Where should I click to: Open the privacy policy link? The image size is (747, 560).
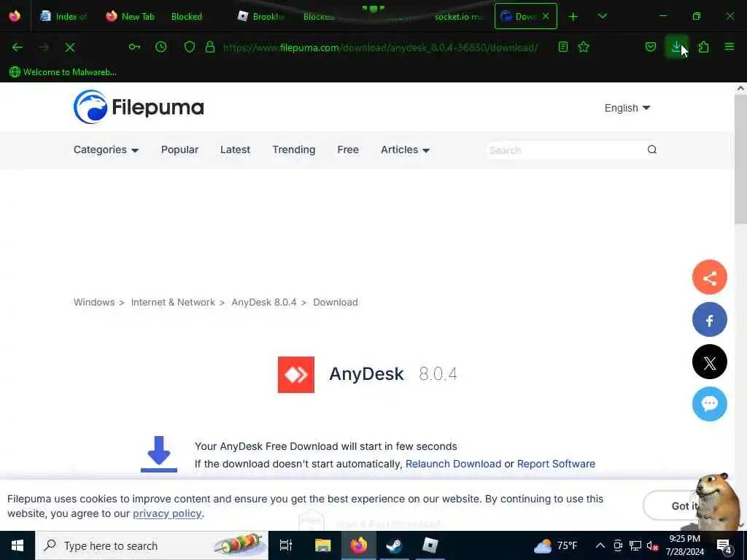167,513
